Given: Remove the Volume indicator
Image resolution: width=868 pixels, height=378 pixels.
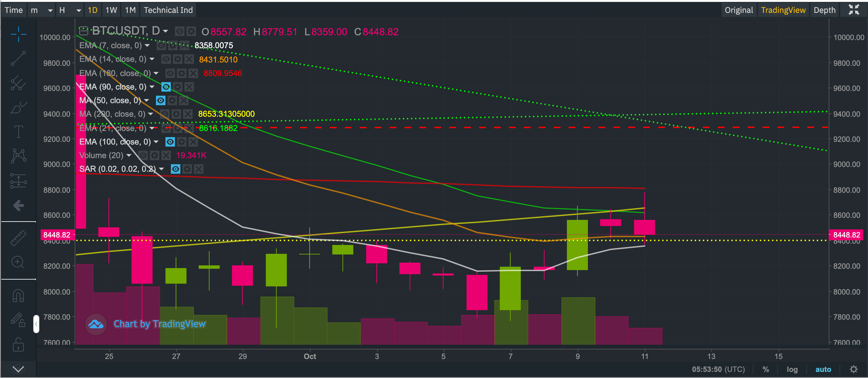Looking at the screenshot, I should coord(166,155).
